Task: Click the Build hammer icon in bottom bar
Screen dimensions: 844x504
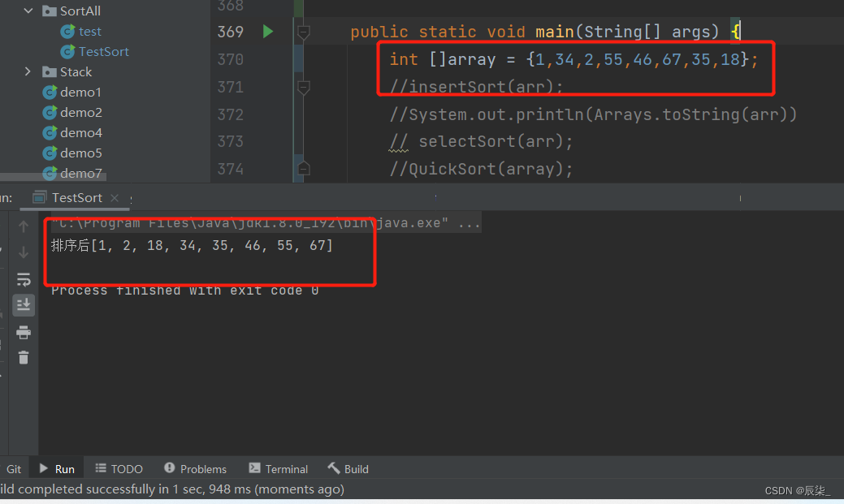Action: (x=334, y=468)
